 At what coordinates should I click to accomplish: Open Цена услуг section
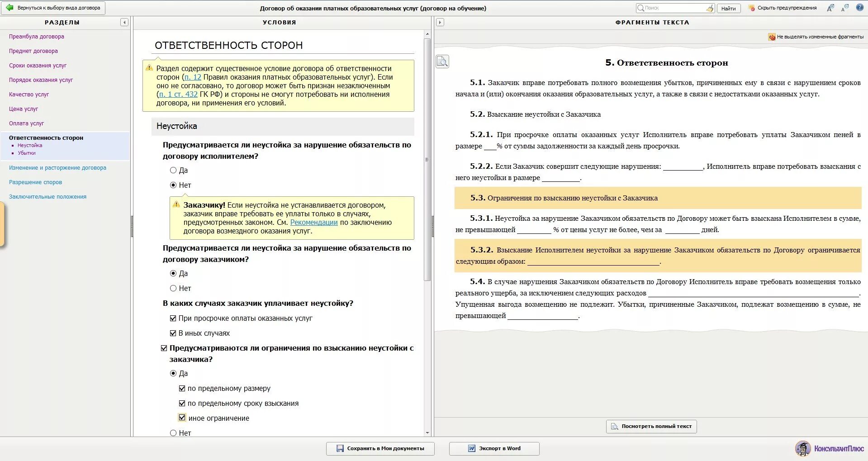pos(24,109)
